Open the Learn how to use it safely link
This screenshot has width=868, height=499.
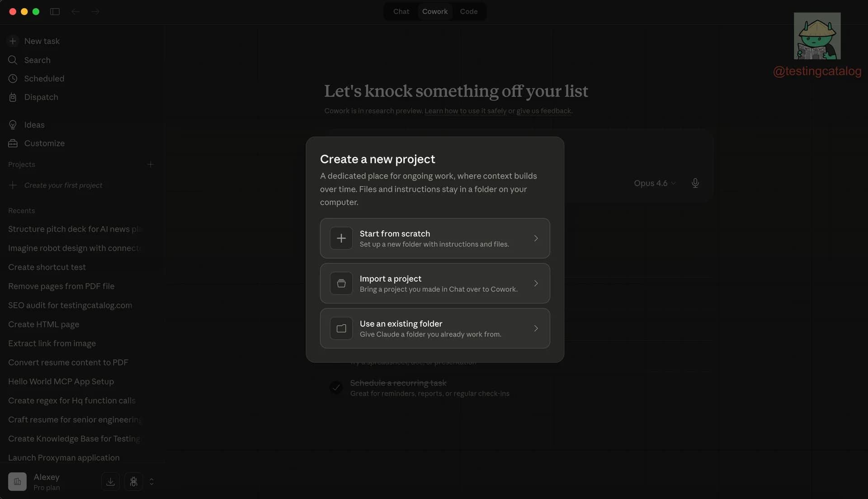(465, 111)
